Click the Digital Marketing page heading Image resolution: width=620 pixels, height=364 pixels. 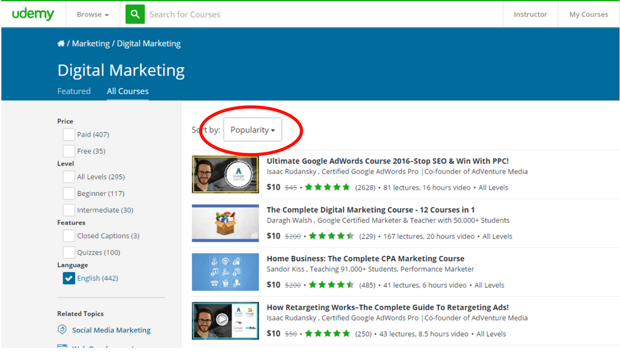click(x=121, y=70)
